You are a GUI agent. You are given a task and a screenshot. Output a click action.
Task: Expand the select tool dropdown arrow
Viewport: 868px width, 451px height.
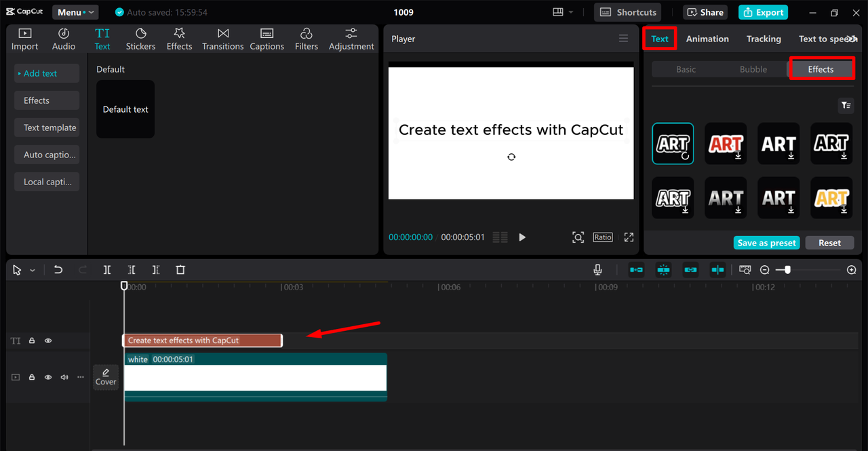pyautogui.click(x=32, y=271)
